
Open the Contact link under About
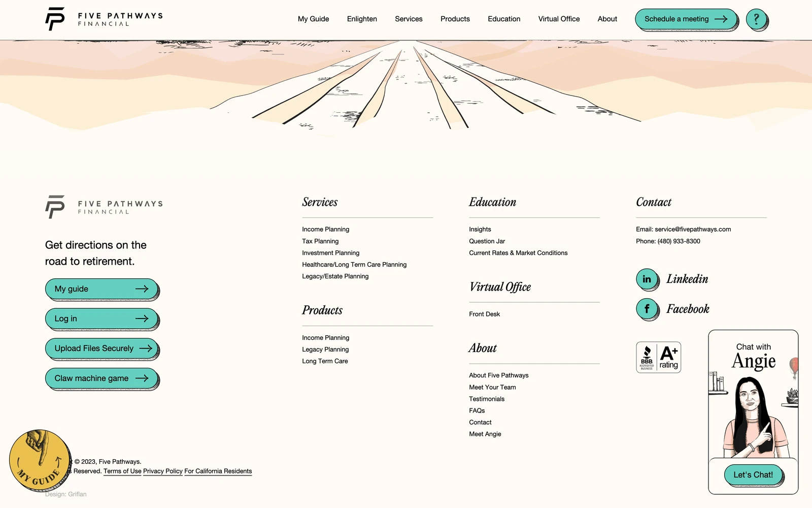480,422
